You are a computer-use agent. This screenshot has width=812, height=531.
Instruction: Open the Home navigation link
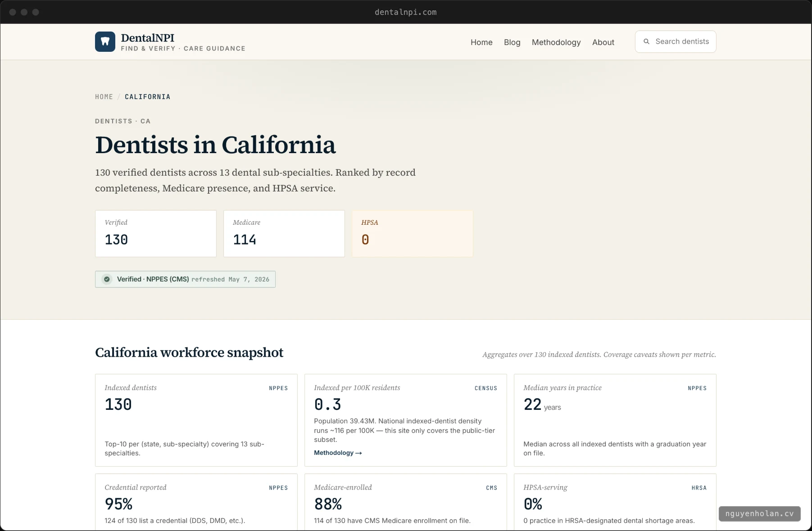[481, 42]
